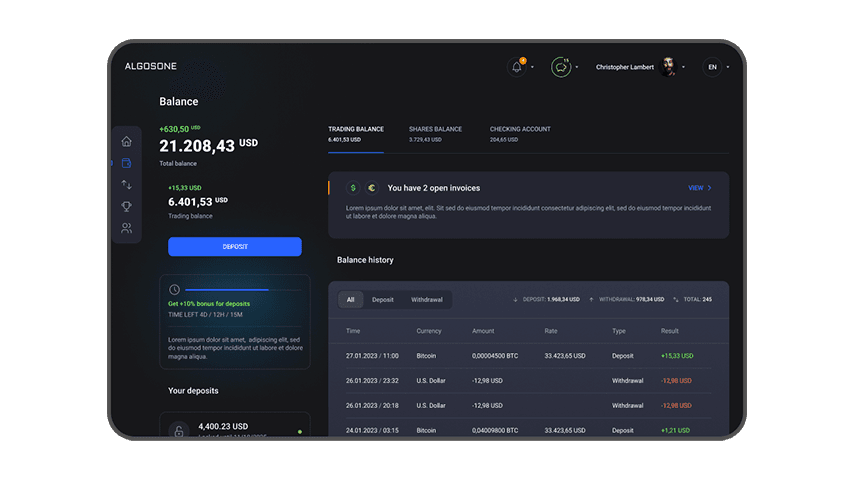854x480 pixels.
Task: Switch to the Checking Account tab
Action: [520, 133]
